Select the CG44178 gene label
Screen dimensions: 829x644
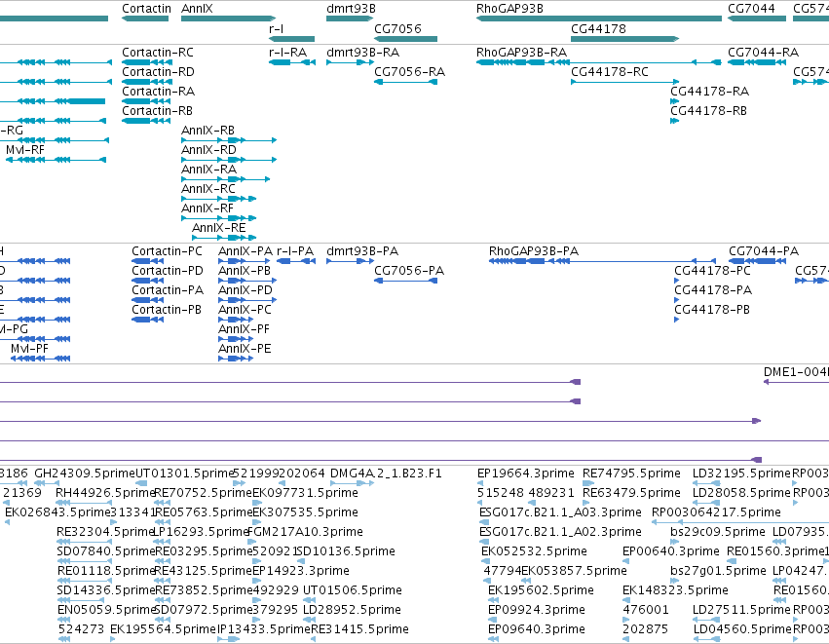598,28
